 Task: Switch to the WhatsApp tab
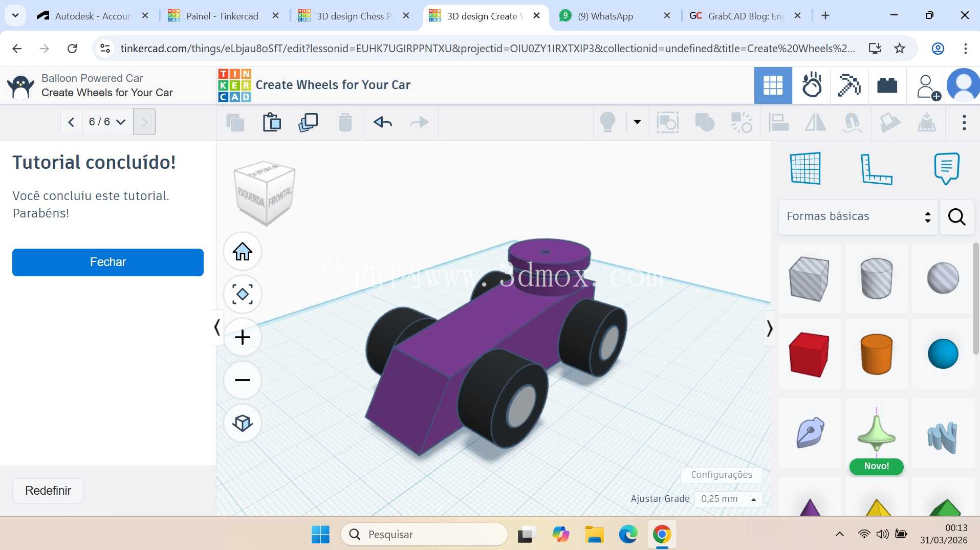614,16
